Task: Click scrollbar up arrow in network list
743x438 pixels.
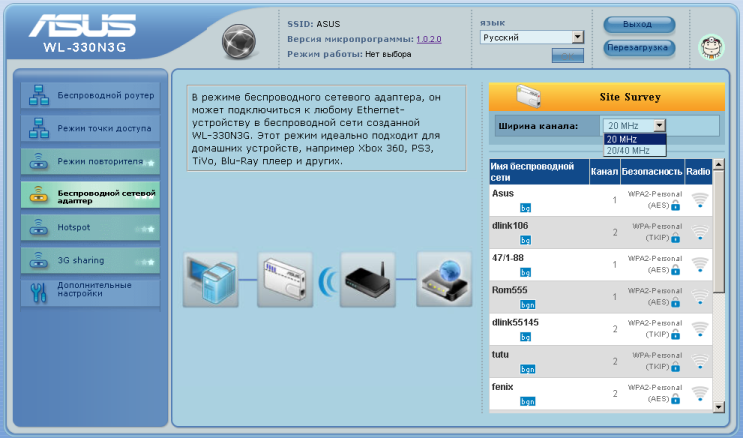Action: (718, 165)
